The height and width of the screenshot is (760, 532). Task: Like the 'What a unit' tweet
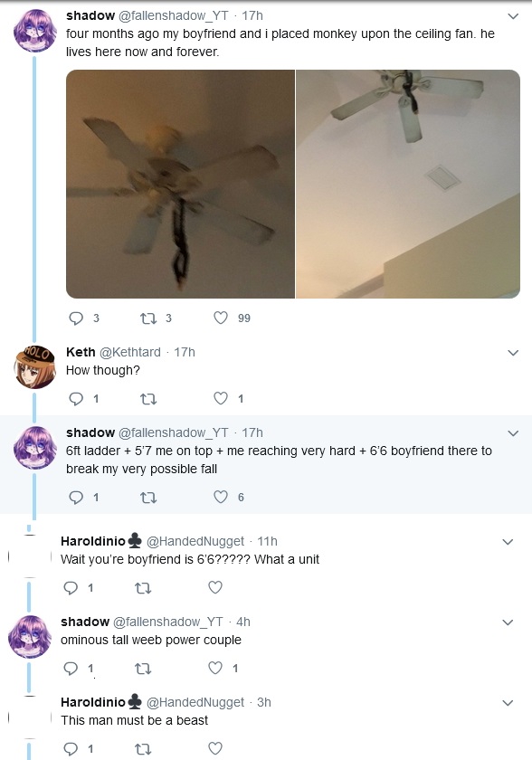point(215,587)
